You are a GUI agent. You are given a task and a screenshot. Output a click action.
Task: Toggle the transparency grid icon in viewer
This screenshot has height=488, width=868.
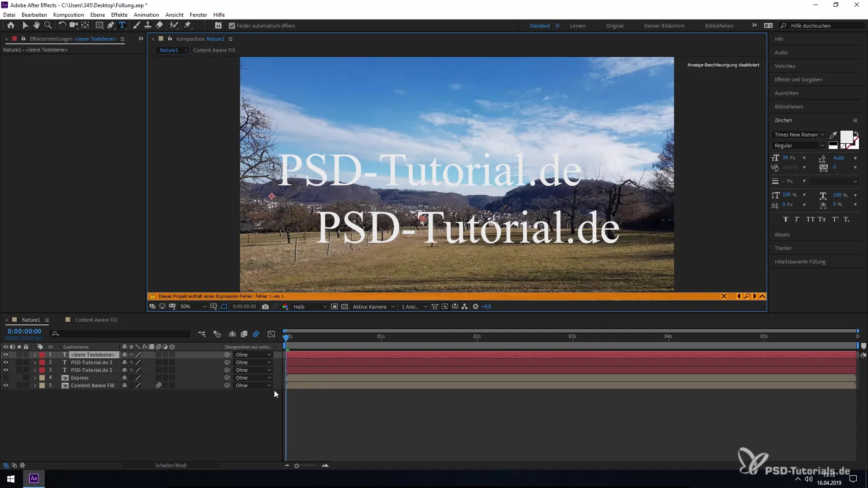coord(344,307)
